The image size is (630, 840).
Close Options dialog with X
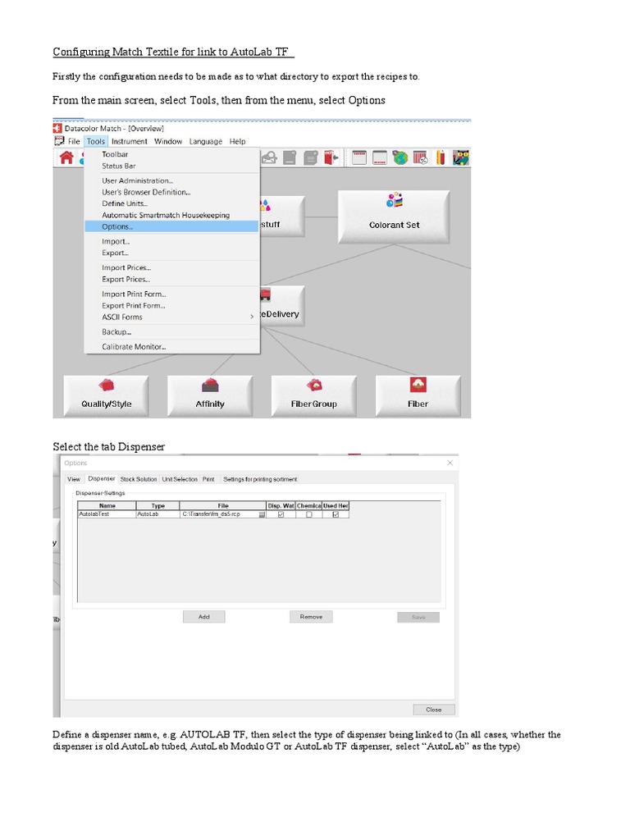tap(450, 463)
